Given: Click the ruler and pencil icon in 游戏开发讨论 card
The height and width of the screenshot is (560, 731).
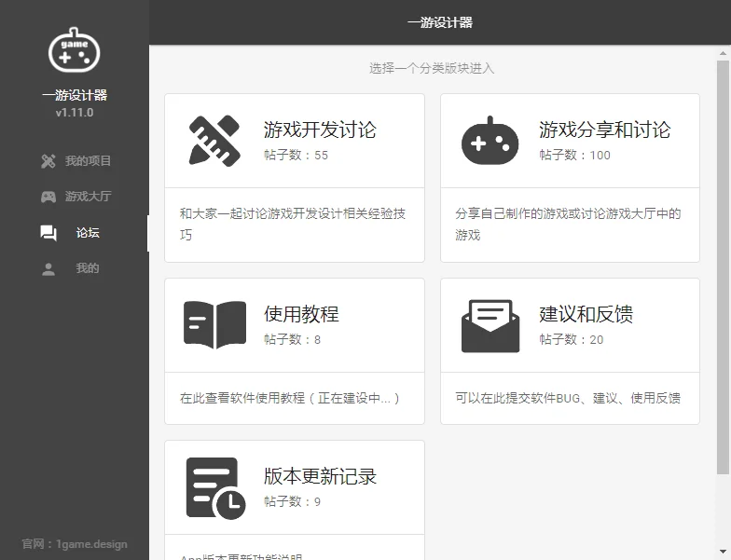Looking at the screenshot, I should click(214, 141).
